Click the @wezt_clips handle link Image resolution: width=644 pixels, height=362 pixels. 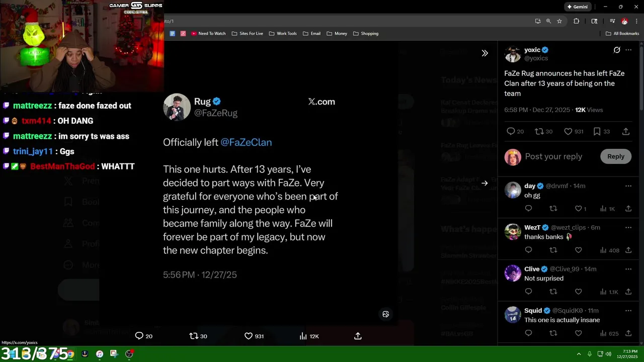tap(568, 228)
